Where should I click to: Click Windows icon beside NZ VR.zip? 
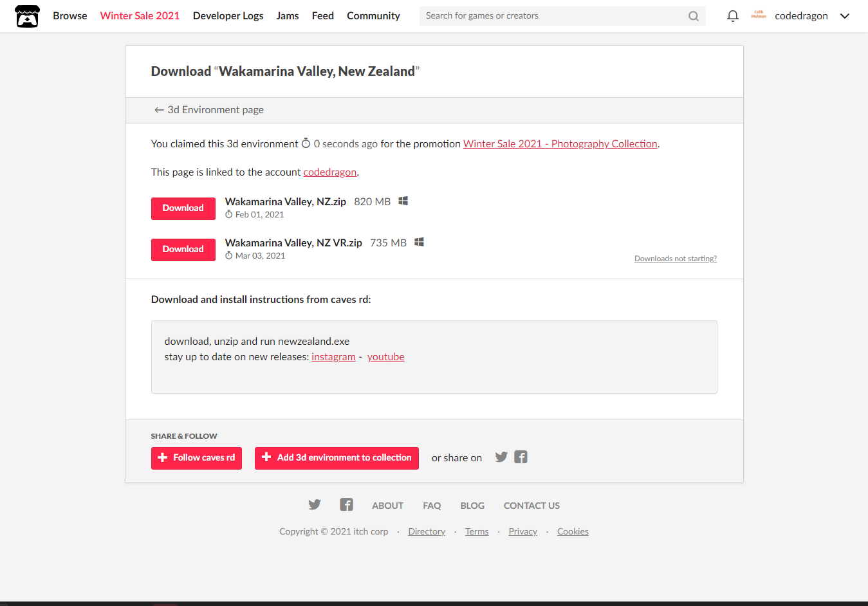(419, 242)
